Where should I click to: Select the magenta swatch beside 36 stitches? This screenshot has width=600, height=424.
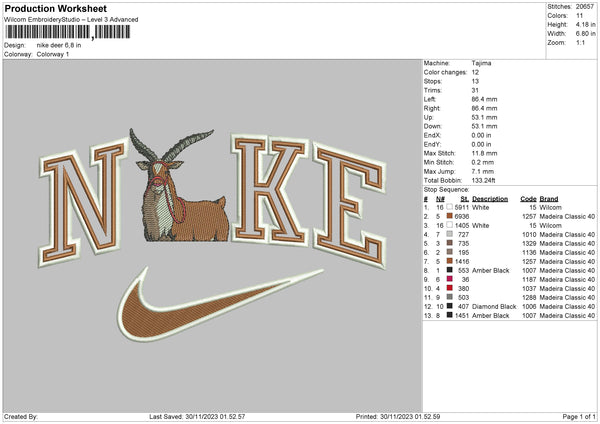click(449, 279)
